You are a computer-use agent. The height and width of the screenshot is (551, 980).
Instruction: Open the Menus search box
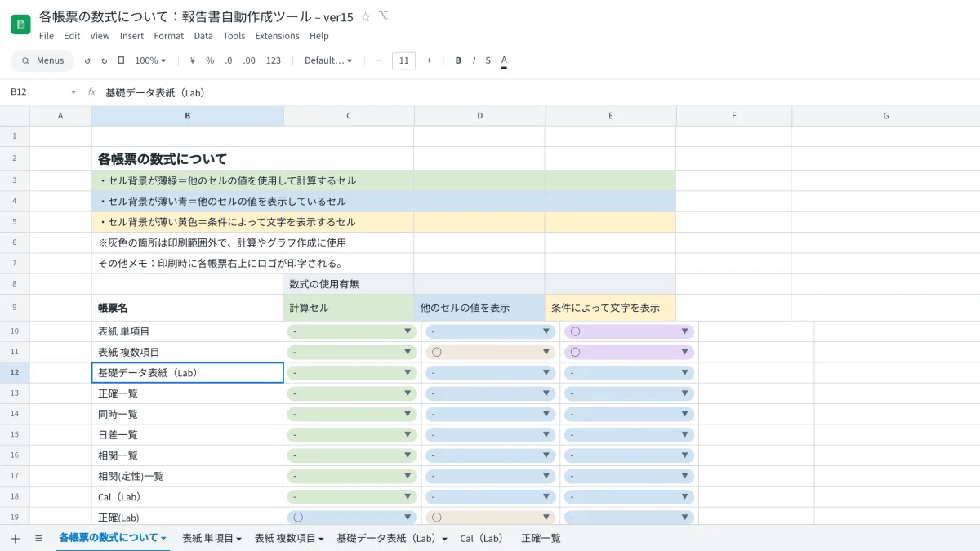(42, 60)
